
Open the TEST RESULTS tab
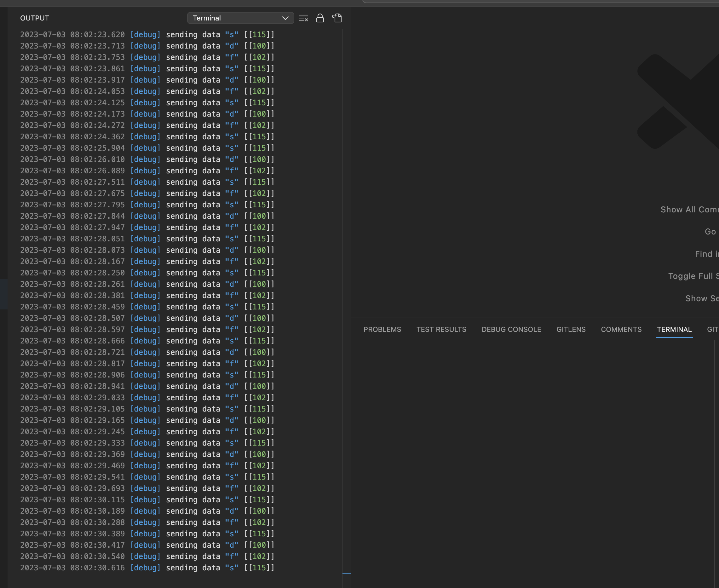(x=441, y=329)
